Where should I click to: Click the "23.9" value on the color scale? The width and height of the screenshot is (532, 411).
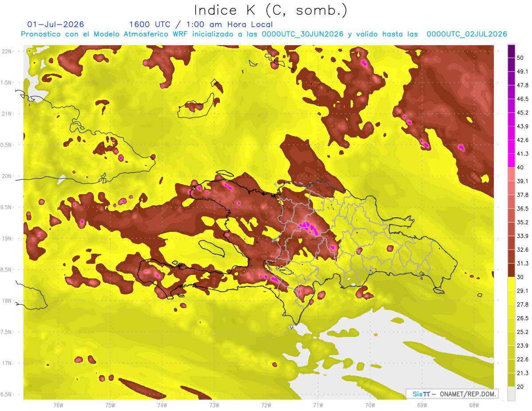tap(522, 345)
